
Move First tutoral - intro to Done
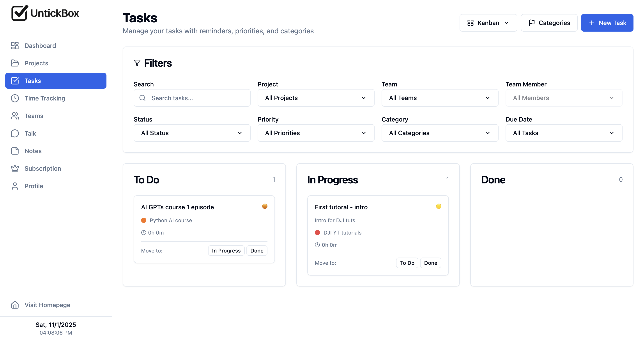pyautogui.click(x=430, y=263)
